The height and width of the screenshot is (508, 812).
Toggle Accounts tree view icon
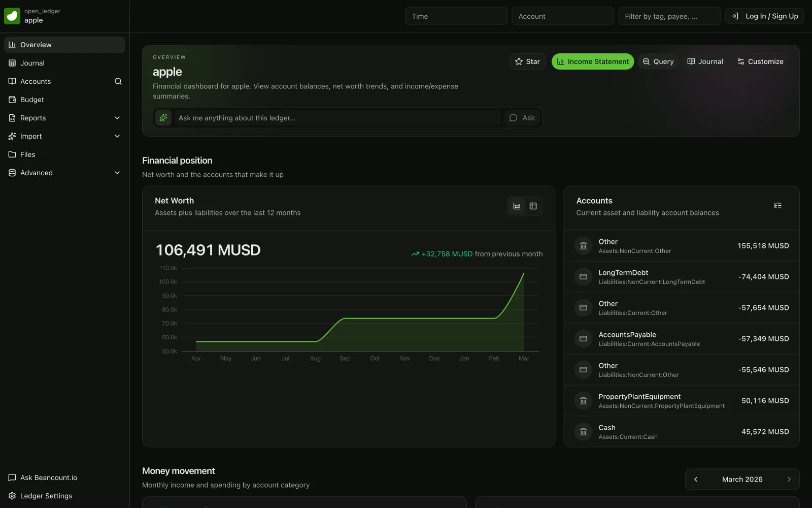[x=777, y=206]
